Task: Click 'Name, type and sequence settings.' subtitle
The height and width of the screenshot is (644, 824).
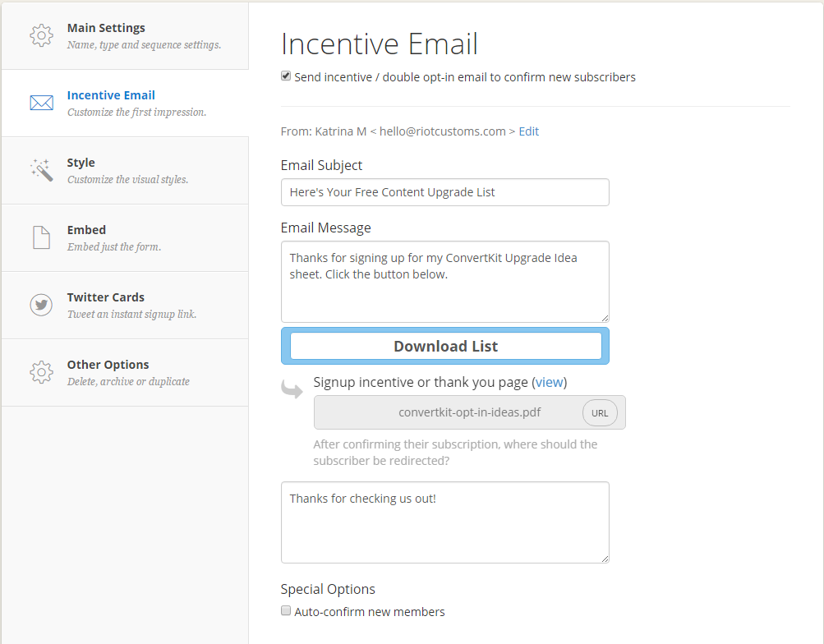Action: [x=144, y=44]
